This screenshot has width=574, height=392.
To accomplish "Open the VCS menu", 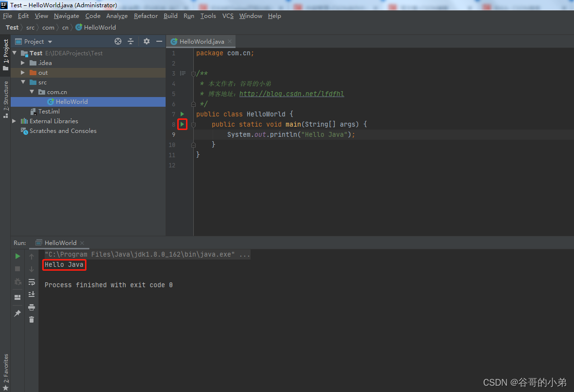I will coord(228,16).
